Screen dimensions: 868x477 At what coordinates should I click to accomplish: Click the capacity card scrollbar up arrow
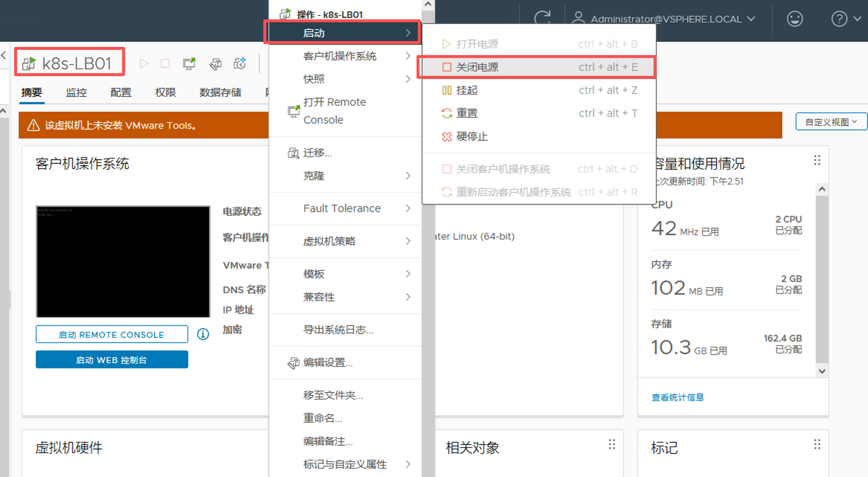[x=822, y=189]
